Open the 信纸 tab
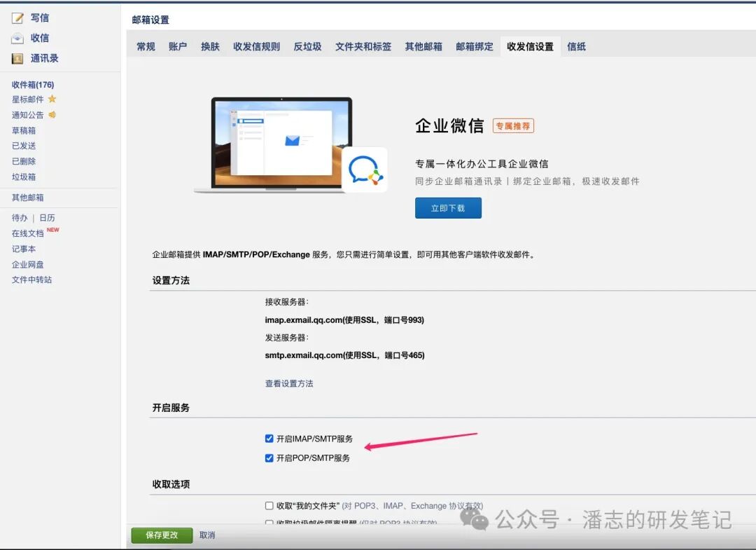The image size is (756, 550). (x=576, y=47)
